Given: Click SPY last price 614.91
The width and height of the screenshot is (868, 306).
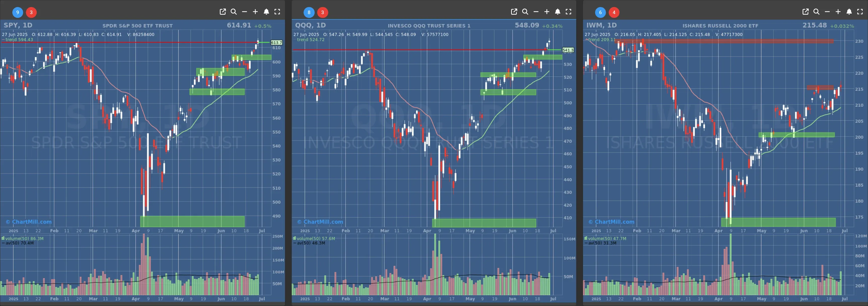Looking at the screenshot, I should click(x=239, y=25).
